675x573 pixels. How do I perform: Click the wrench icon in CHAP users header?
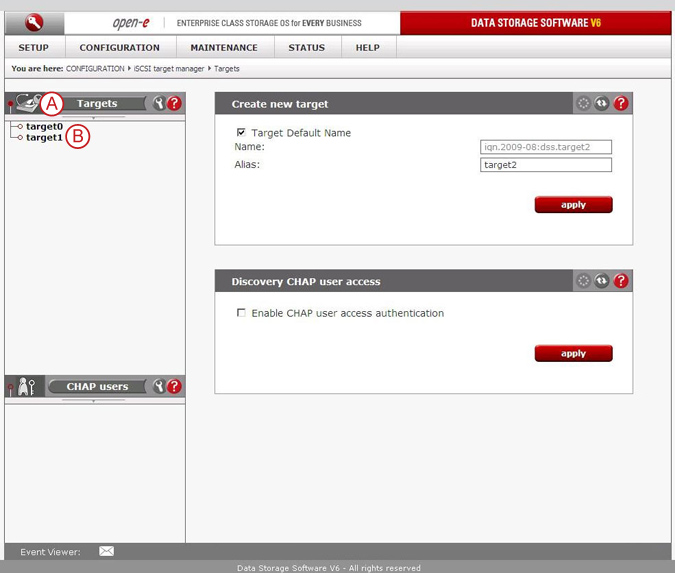click(x=159, y=386)
